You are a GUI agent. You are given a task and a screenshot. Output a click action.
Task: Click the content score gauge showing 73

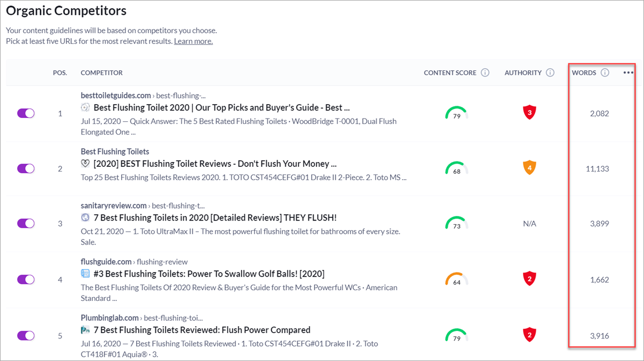[456, 224]
